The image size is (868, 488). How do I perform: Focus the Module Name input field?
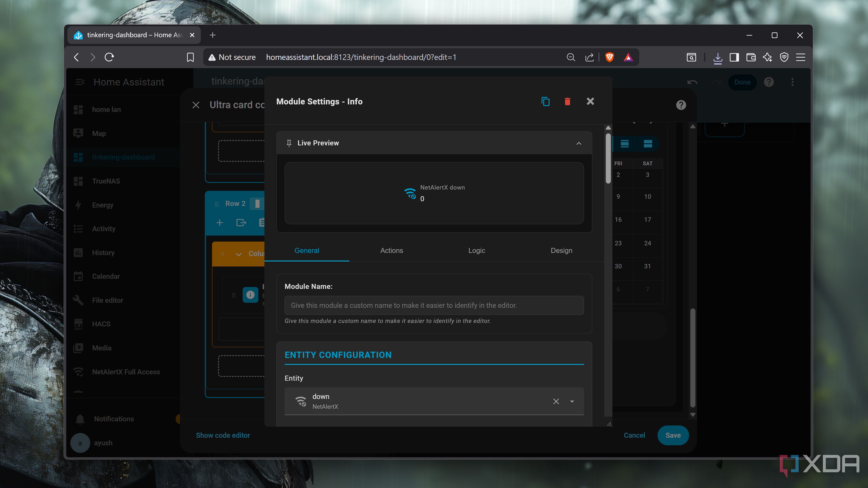[x=434, y=305]
